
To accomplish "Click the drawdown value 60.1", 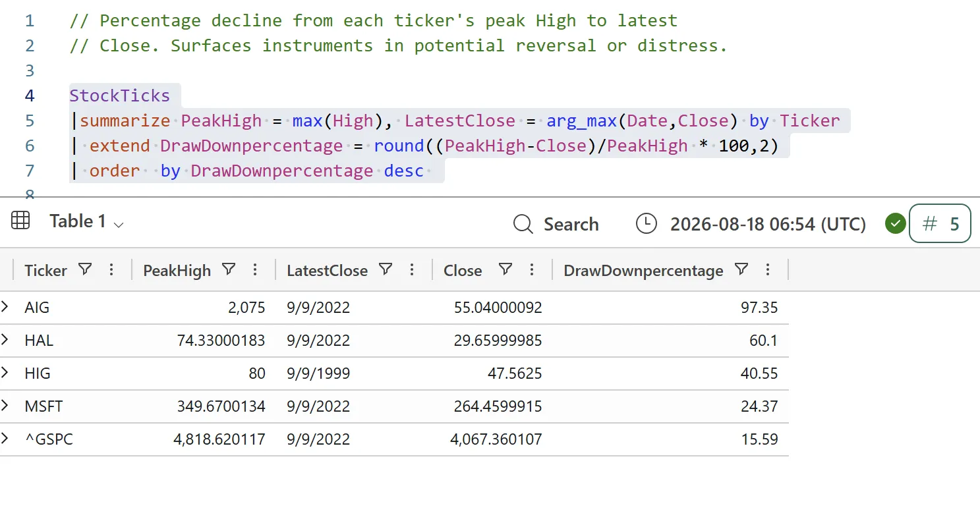I will coord(764,341).
